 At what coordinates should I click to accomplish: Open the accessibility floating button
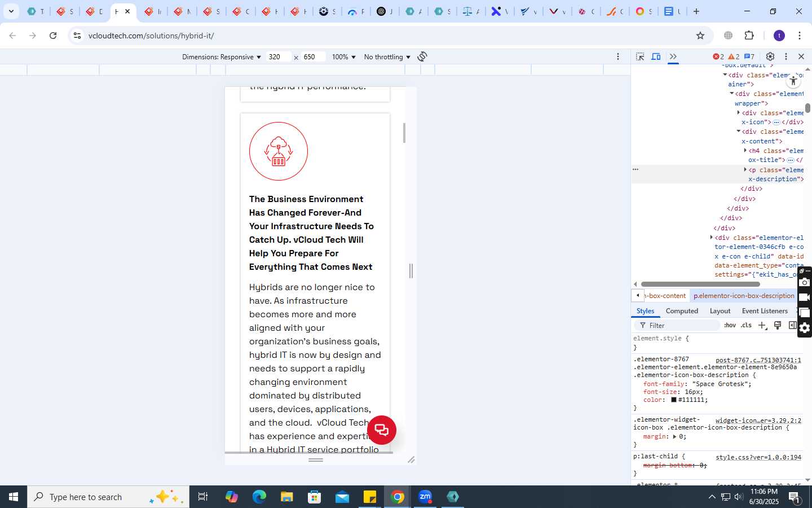793,81
